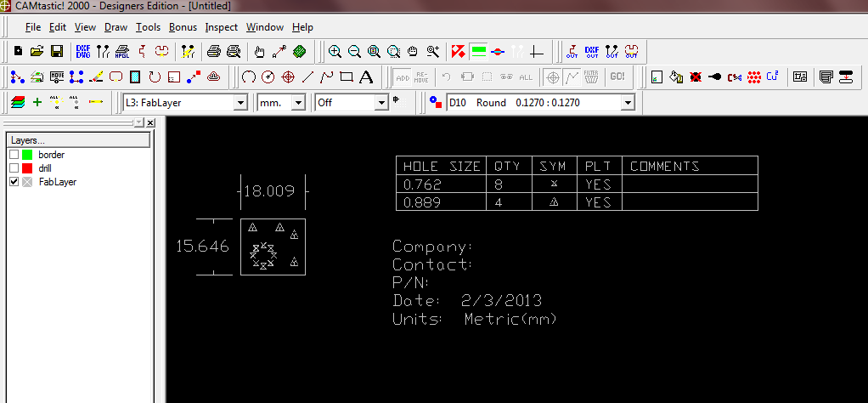Click the red dots panelize icon

tap(754, 77)
